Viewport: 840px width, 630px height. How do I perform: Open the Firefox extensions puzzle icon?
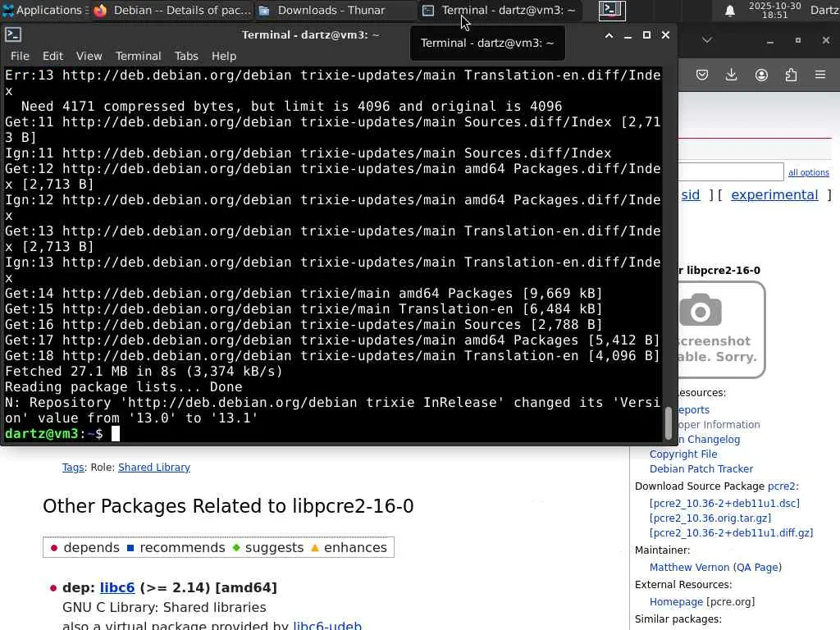[791, 75]
